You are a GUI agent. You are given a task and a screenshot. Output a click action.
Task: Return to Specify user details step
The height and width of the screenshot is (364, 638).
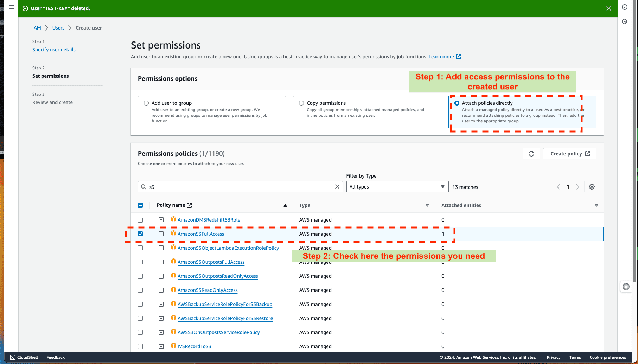point(54,50)
